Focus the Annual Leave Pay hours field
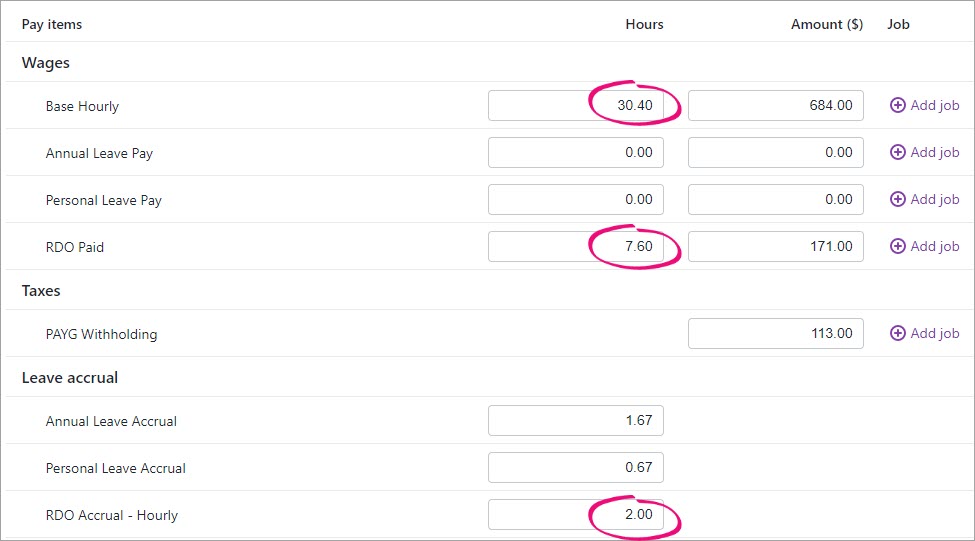 click(575, 152)
